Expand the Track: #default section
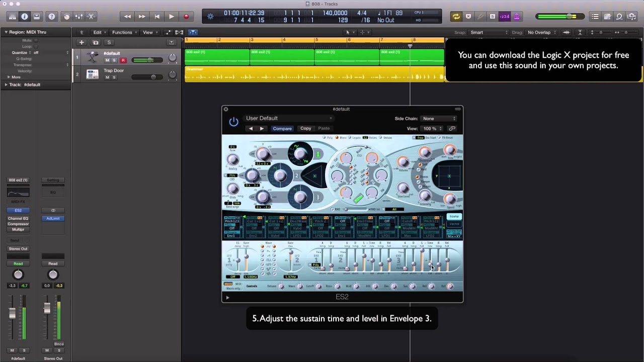The height and width of the screenshot is (362, 644). (x=6, y=84)
